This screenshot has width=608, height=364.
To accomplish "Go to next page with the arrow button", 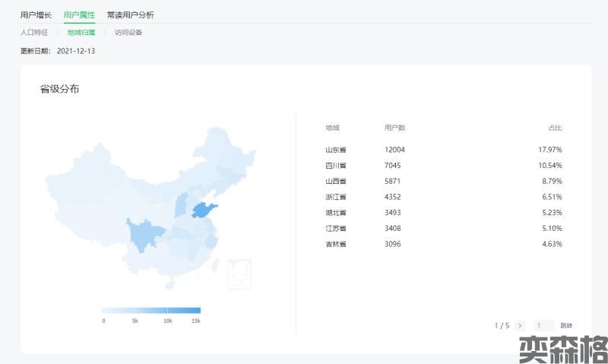I will tap(520, 325).
